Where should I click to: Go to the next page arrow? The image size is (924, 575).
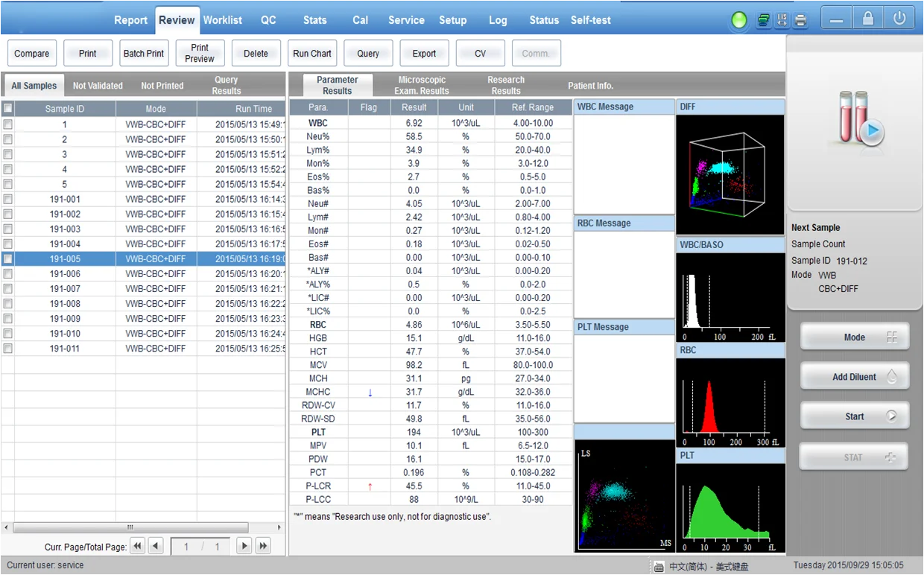click(244, 546)
